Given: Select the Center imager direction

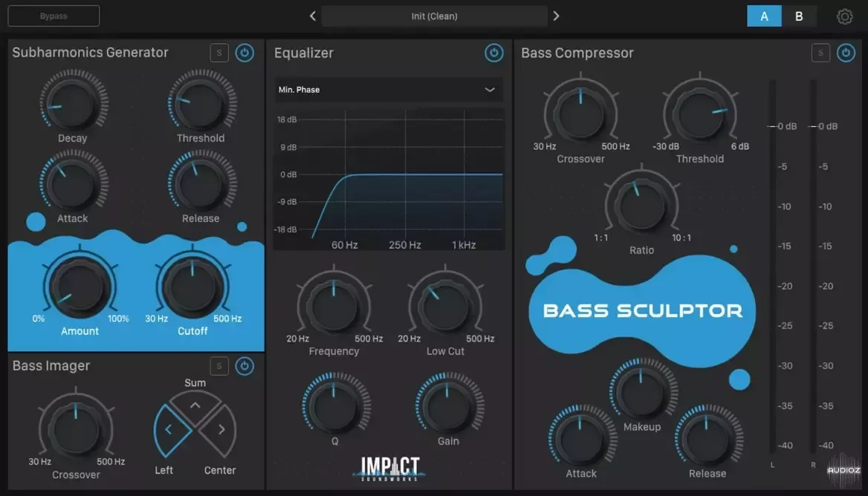Looking at the screenshot, I should coord(218,430).
